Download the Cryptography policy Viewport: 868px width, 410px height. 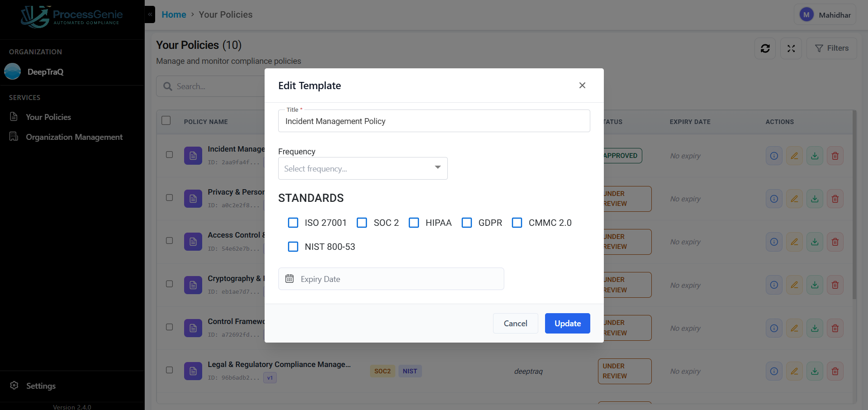point(815,285)
